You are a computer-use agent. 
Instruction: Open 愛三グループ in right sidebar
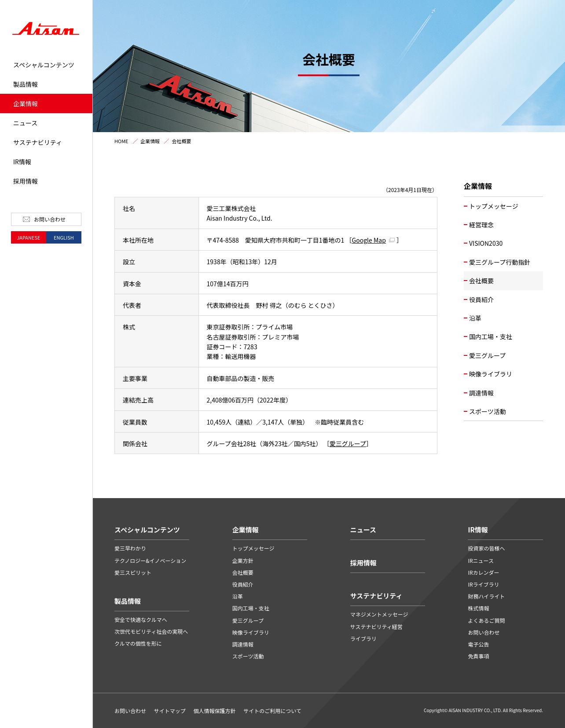503,355
